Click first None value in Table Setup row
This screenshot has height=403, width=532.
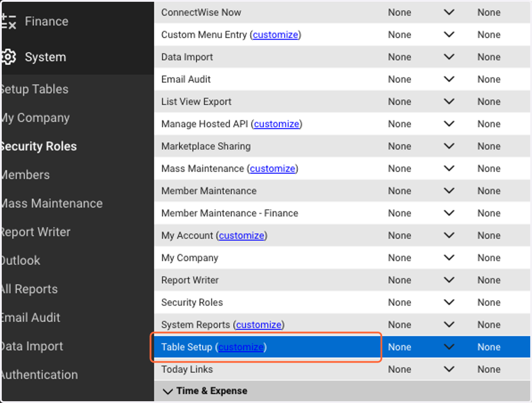(399, 347)
